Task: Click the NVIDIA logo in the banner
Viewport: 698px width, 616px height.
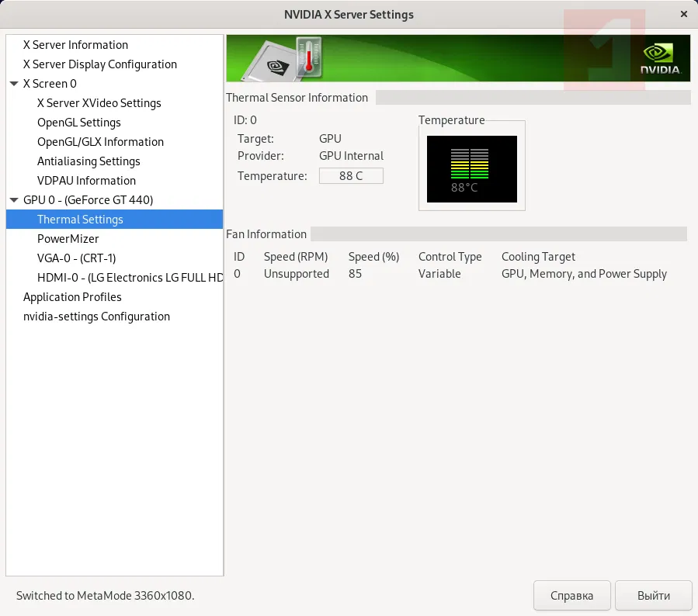Action: point(660,59)
